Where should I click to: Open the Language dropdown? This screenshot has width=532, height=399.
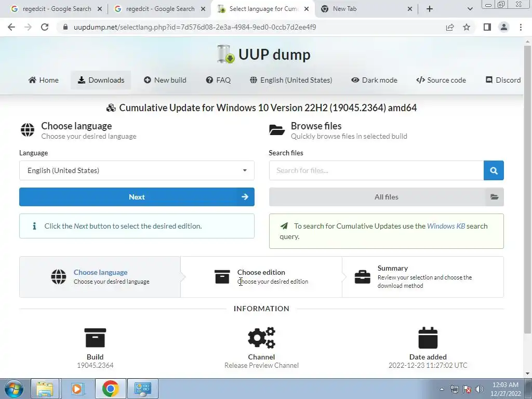tap(137, 170)
